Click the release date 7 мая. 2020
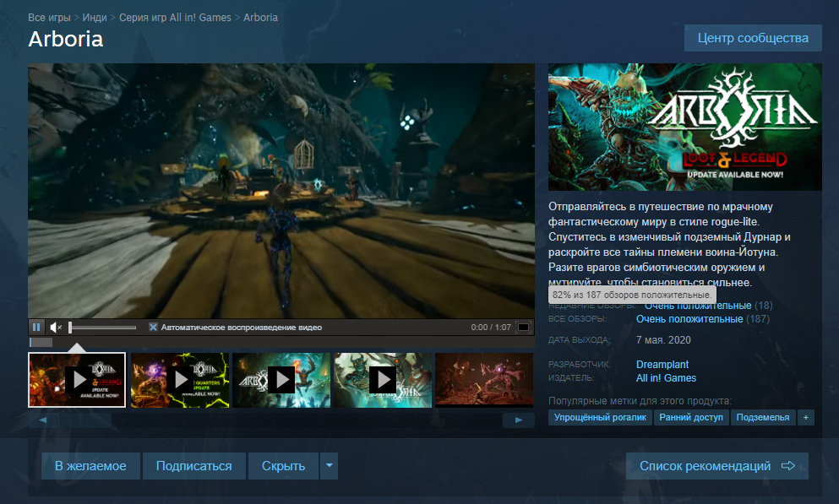 click(663, 340)
